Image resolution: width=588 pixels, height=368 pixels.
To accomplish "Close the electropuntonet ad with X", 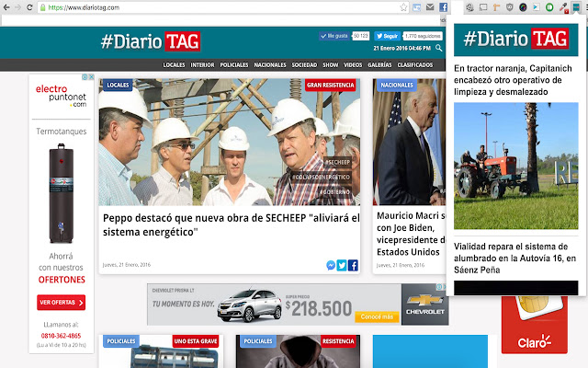I will coord(91,76).
